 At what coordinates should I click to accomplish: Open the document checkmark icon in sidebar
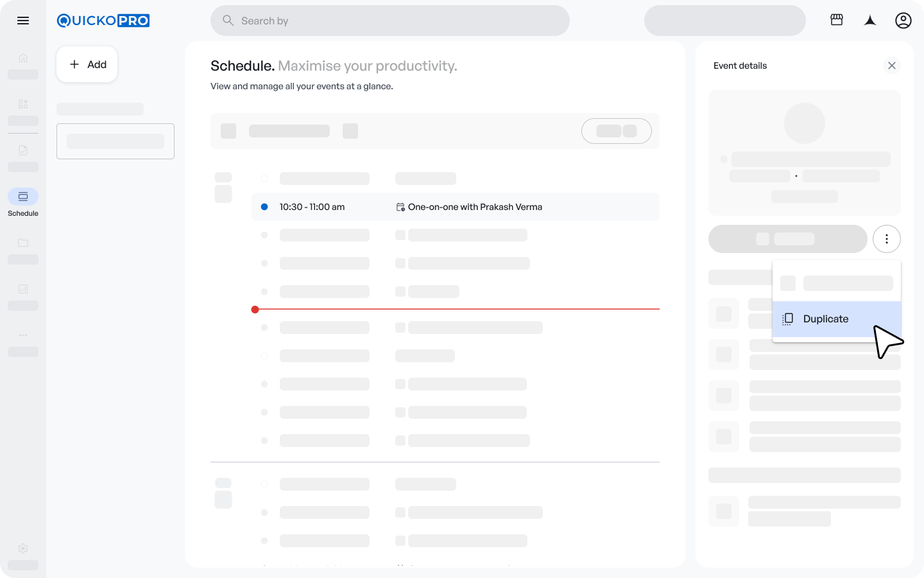pos(23,150)
